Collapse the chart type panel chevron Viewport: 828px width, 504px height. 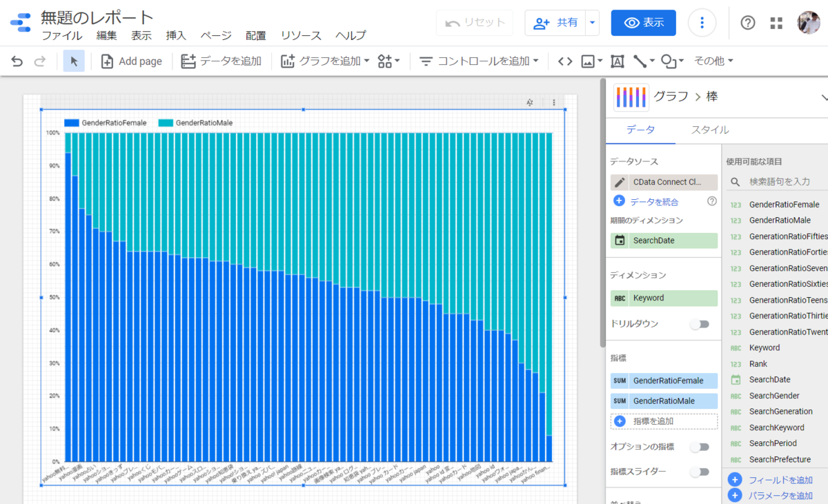(x=824, y=97)
